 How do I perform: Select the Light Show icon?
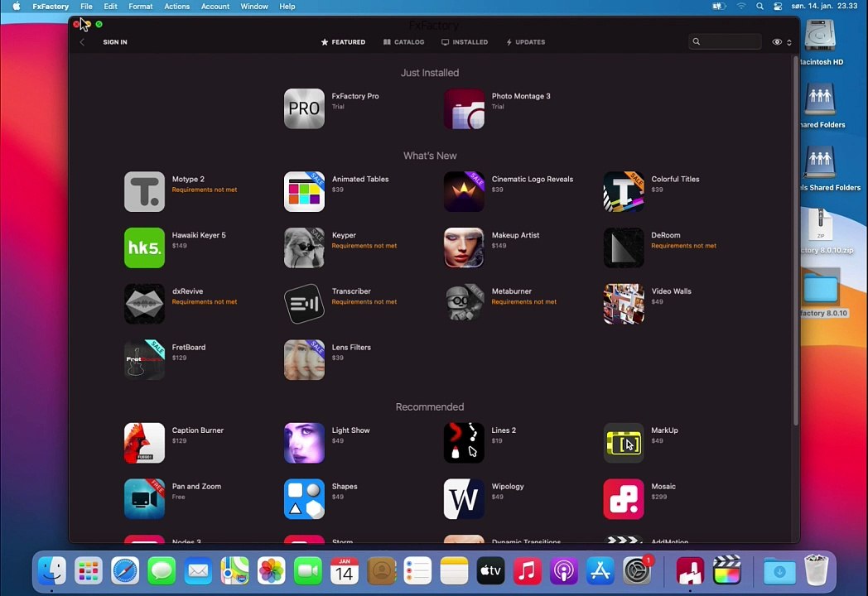304,443
